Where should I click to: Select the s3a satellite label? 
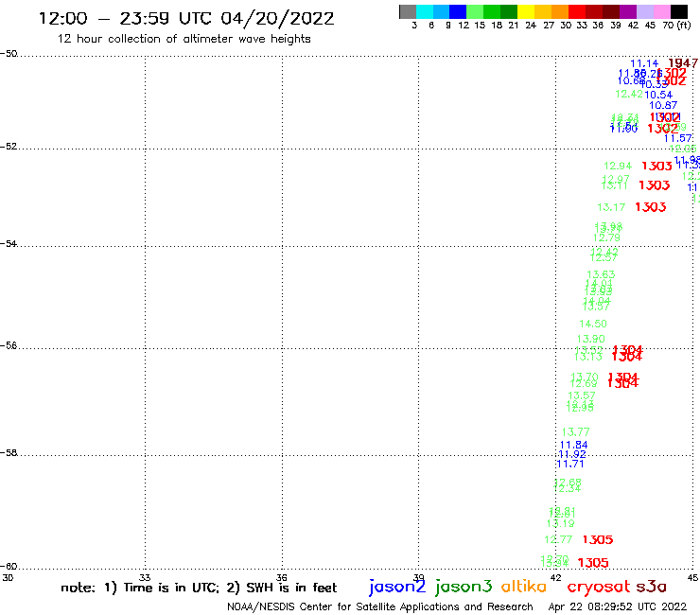tap(651, 587)
